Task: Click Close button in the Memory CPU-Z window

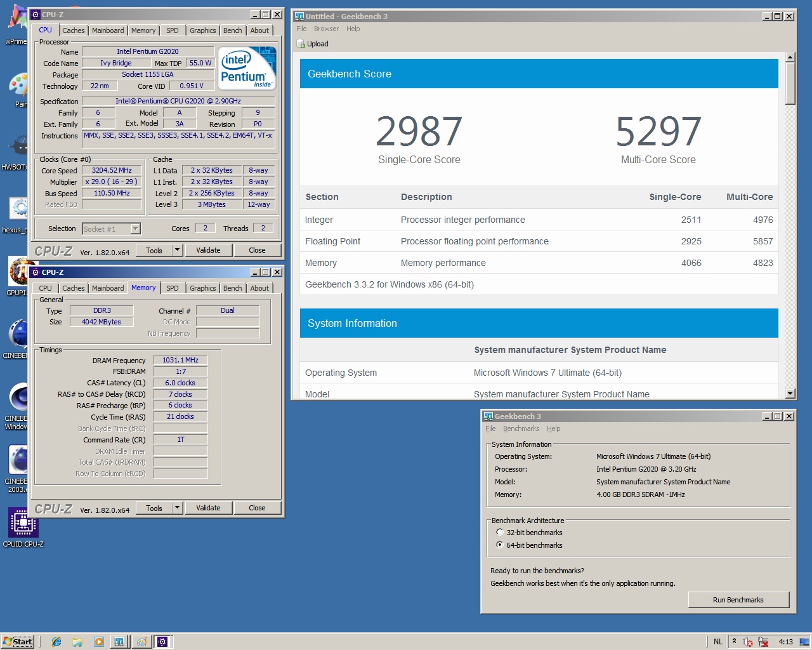Action: point(257,508)
